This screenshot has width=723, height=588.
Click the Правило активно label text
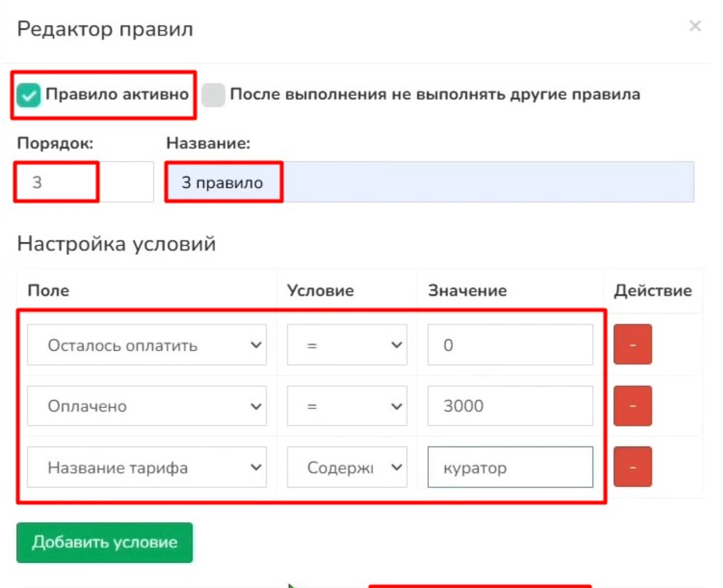tap(117, 94)
